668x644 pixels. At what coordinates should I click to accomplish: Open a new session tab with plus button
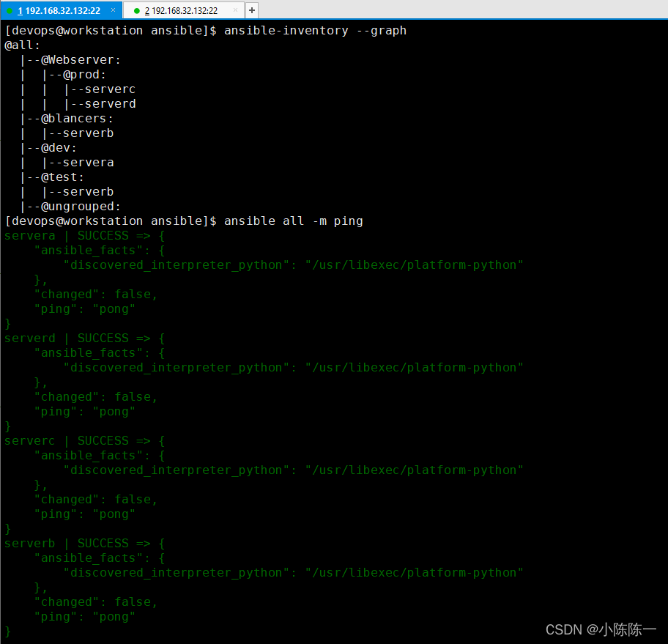coord(252,10)
